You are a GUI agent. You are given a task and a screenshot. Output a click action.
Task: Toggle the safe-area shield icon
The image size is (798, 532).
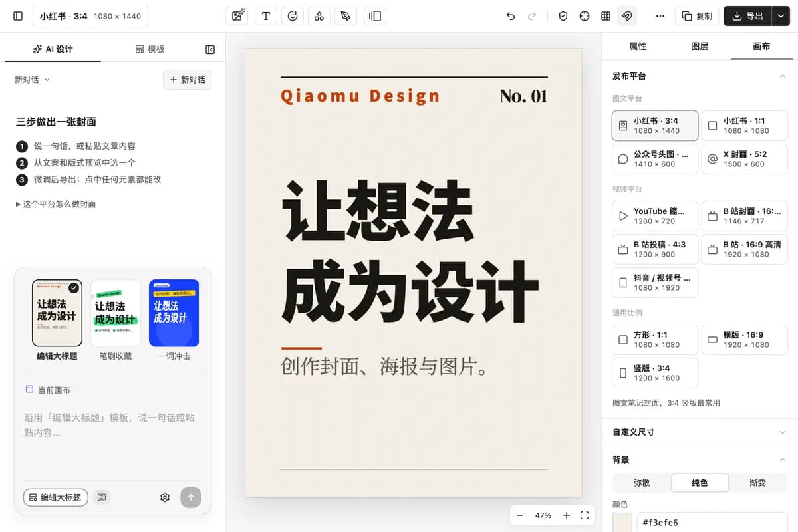point(563,16)
